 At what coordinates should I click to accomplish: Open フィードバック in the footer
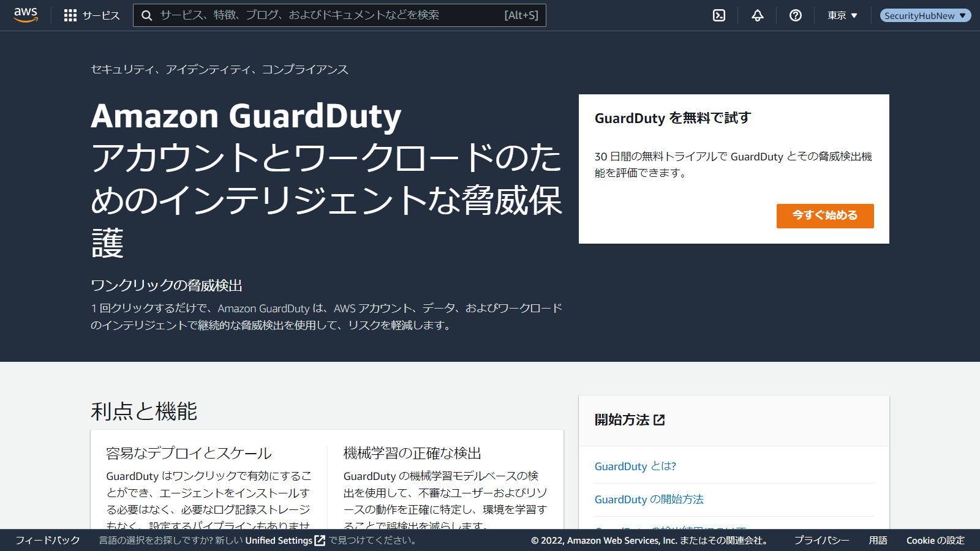tap(48, 541)
